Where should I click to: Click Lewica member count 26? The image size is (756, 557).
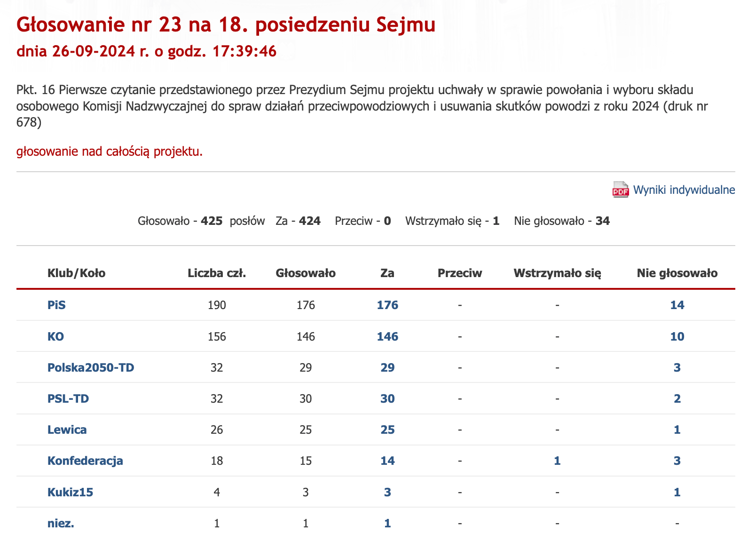pos(217,430)
